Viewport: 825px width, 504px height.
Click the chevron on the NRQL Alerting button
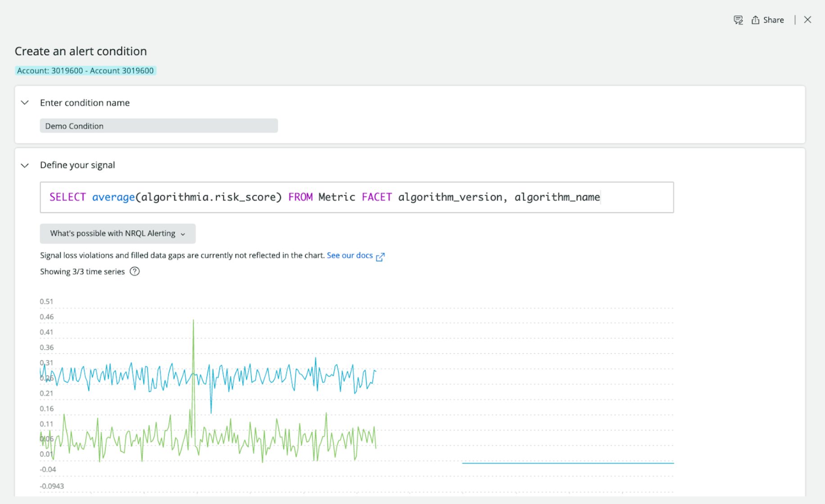pyautogui.click(x=183, y=234)
